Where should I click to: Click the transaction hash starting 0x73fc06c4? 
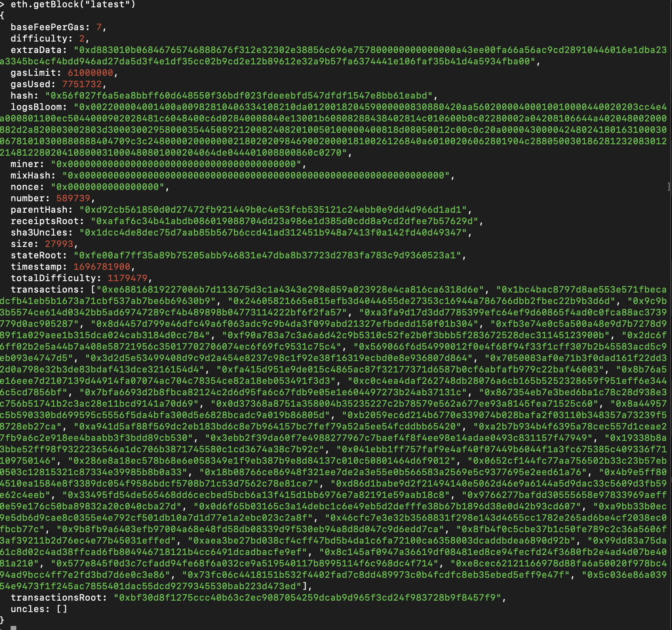click(376, 575)
